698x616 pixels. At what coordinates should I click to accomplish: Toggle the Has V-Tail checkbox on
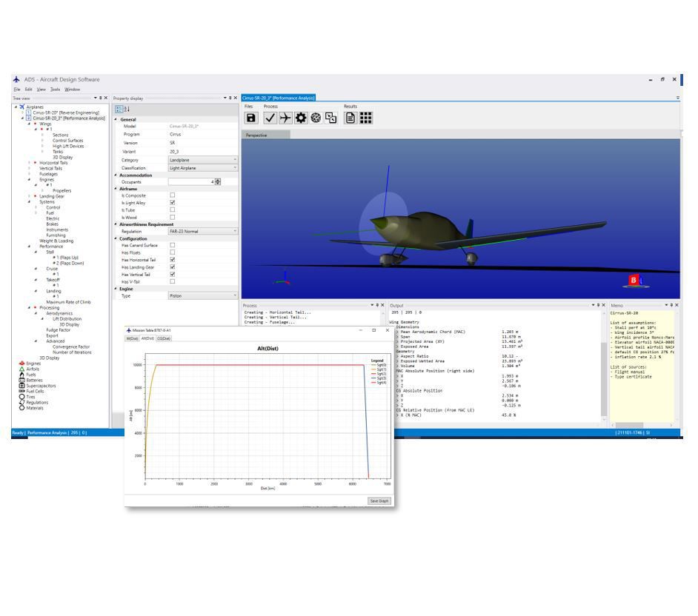pos(173,280)
